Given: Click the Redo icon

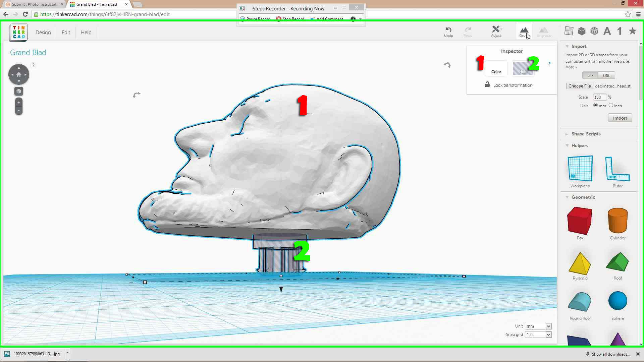Looking at the screenshot, I should tap(468, 32).
